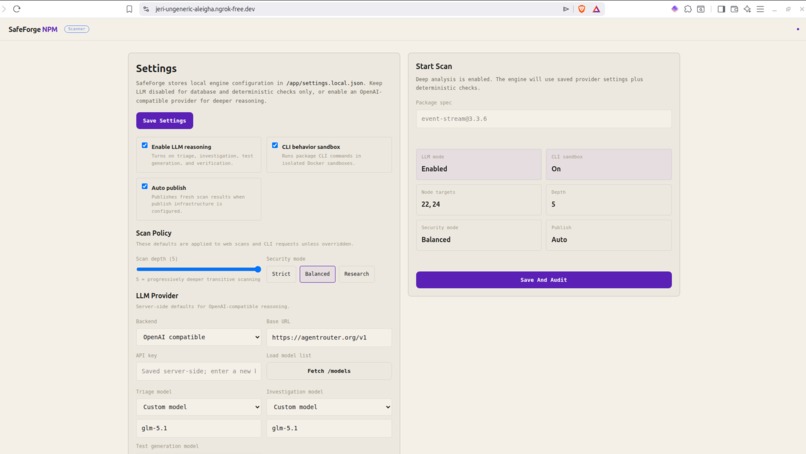The image size is (806, 454).
Task: Open the Leo AI sparkle icon
Action: coord(747,9)
